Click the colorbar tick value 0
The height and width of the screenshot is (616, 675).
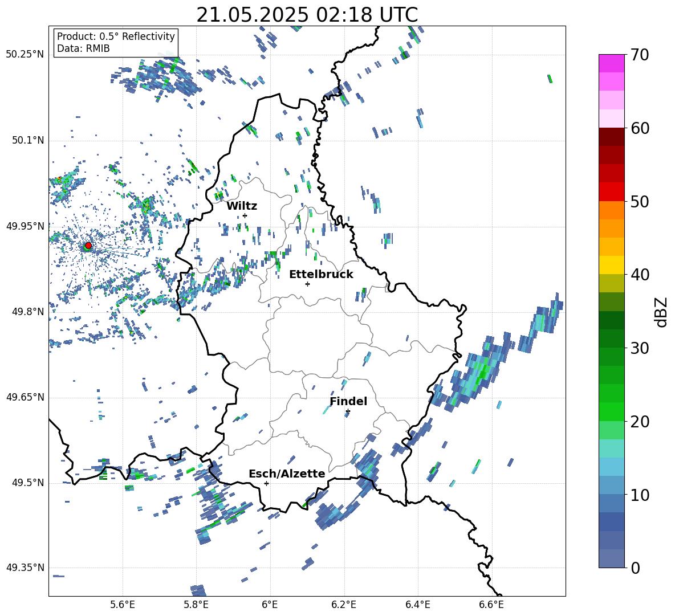635,568
